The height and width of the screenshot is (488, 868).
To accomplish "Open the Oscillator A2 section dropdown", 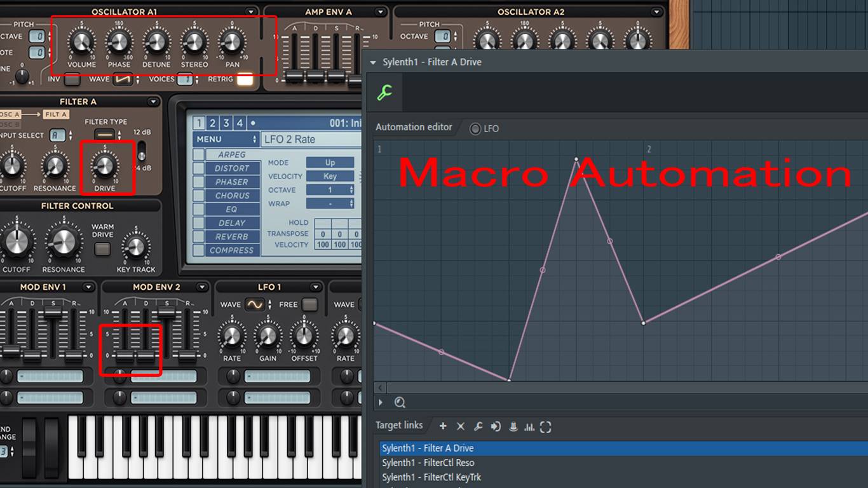I will [x=657, y=12].
